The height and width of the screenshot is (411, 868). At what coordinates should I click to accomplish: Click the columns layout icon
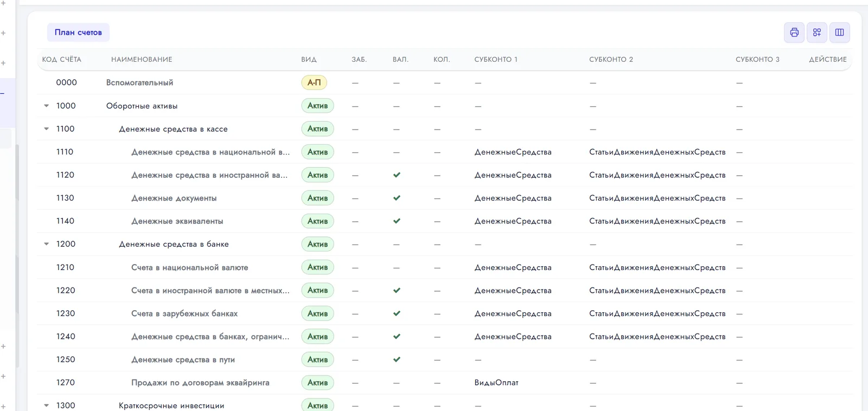click(840, 33)
